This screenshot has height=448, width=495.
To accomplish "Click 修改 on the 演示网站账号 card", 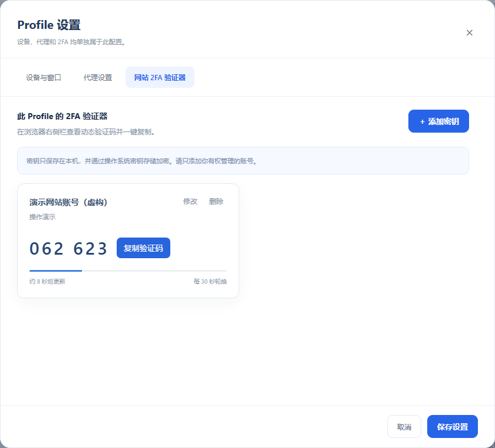I will [x=190, y=202].
